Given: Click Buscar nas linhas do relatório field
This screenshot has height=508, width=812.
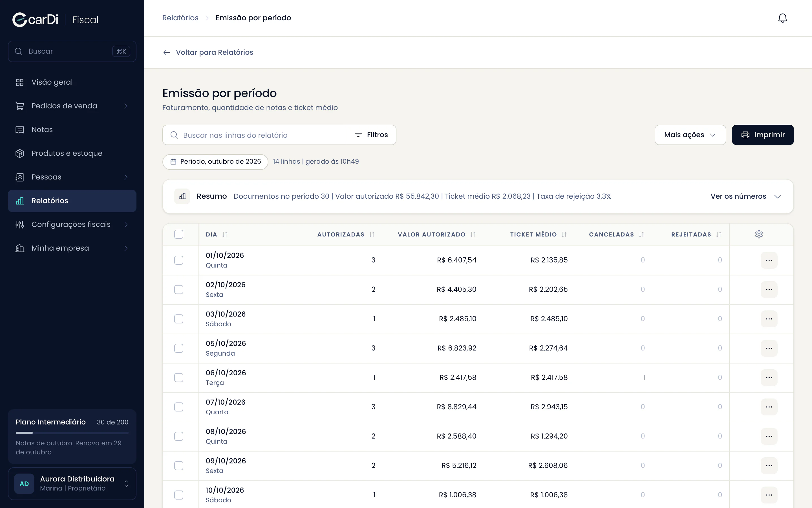Looking at the screenshot, I should pyautogui.click(x=254, y=135).
